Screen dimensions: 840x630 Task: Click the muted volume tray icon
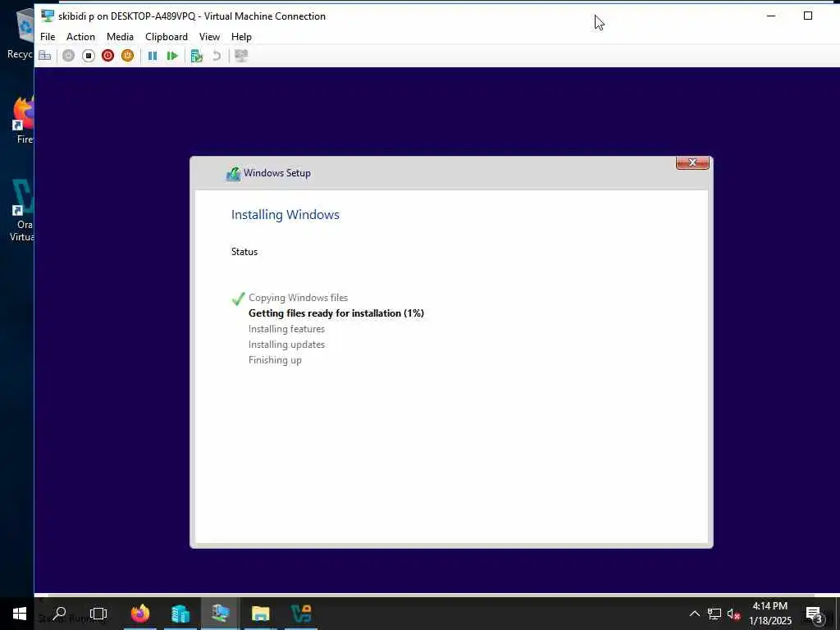click(x=733, y=614)
